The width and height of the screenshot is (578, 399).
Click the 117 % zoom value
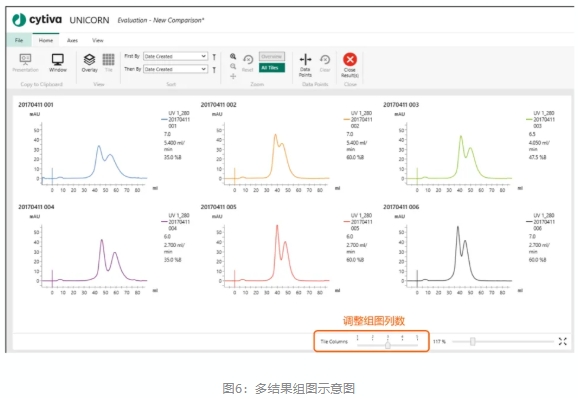pyautogui.click(x=439, y=341)
